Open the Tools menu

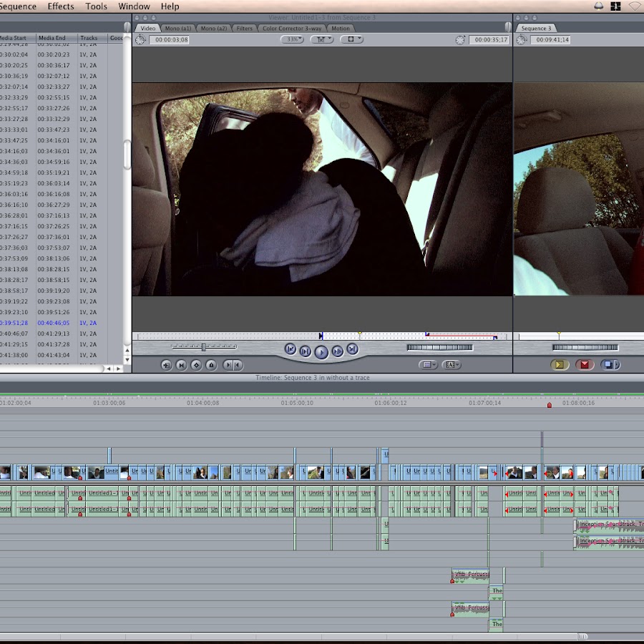tap(96, 6)
